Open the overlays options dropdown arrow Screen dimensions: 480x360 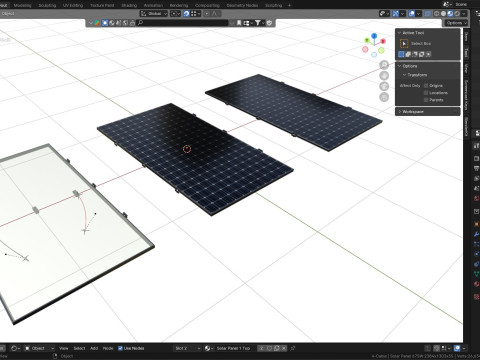coord(418,14)
